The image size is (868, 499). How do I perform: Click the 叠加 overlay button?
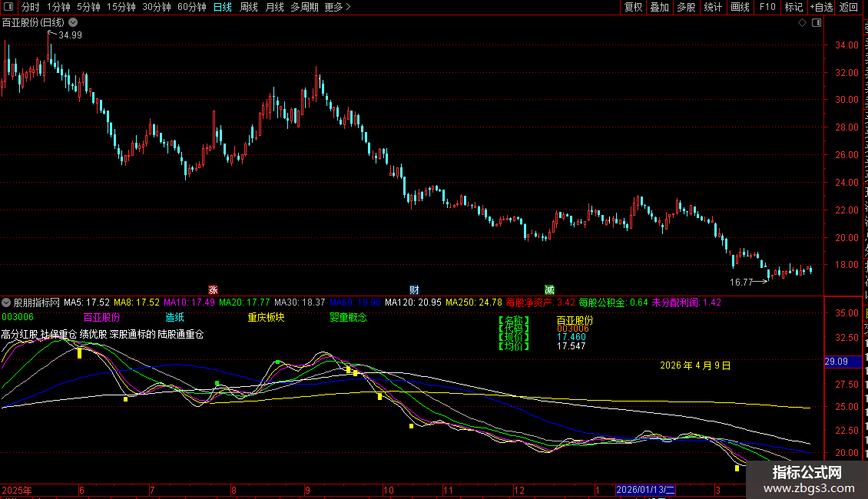coord(659,7)
